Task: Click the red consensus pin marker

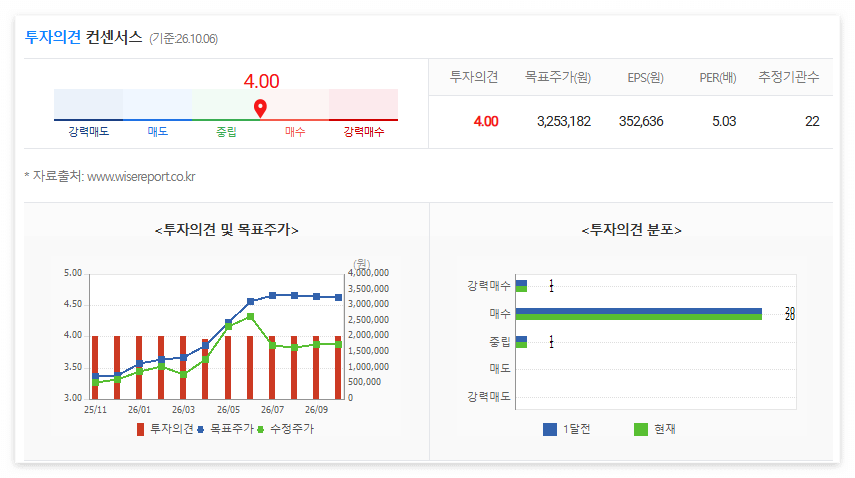Action: pos(261,108)
